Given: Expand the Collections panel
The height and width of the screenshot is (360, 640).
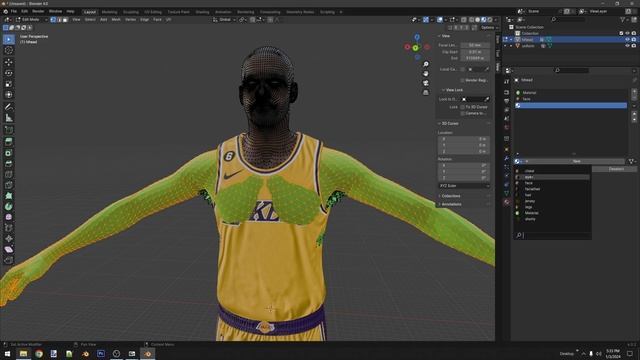Looking at the screenshot, I should pyautogui.click(x=450, y=196).
